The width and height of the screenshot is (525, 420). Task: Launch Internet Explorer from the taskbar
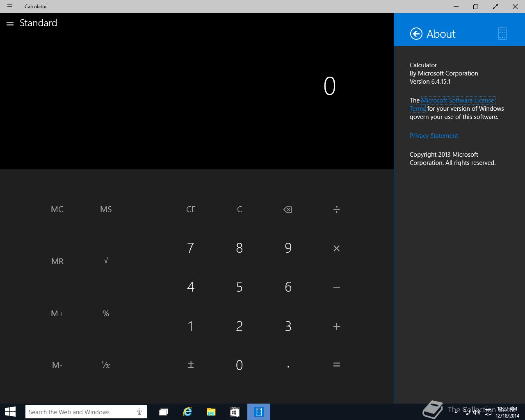[x=187, y=412]
